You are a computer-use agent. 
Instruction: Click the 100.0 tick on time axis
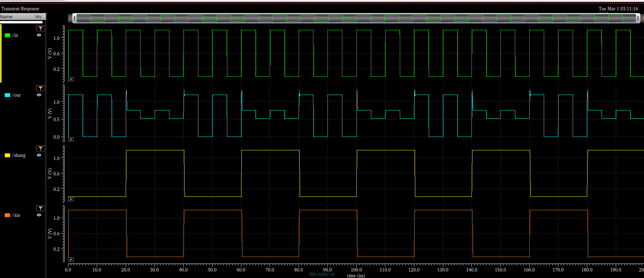[356, 270]
